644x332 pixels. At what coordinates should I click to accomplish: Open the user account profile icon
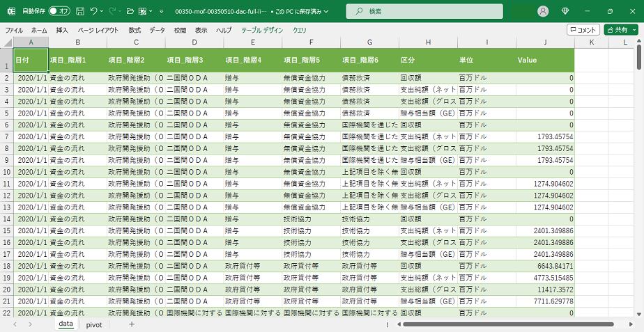(543, 11)
